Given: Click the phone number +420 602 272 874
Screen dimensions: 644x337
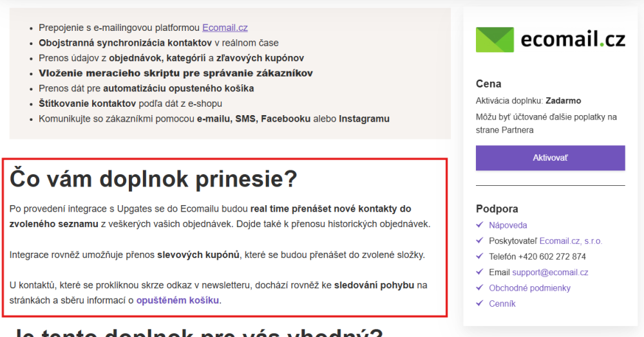Looking at the screenshot, I should pyautogui.click(x=549, y=257).
